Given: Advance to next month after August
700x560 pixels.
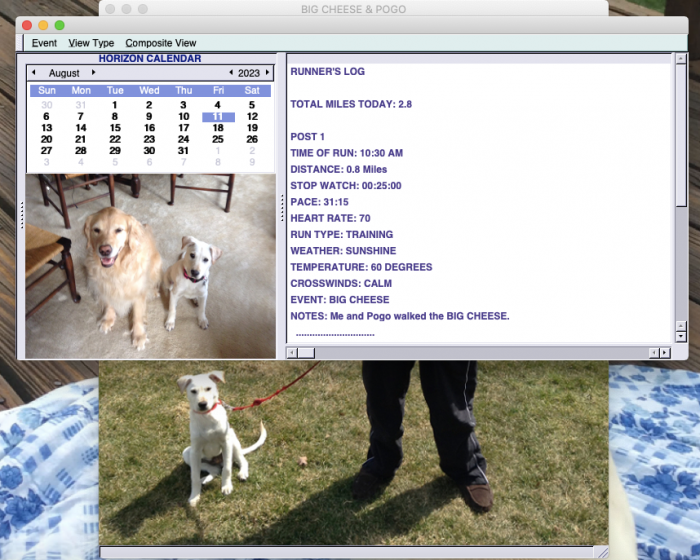Looking at the screenshot, I should coord(94,73).
